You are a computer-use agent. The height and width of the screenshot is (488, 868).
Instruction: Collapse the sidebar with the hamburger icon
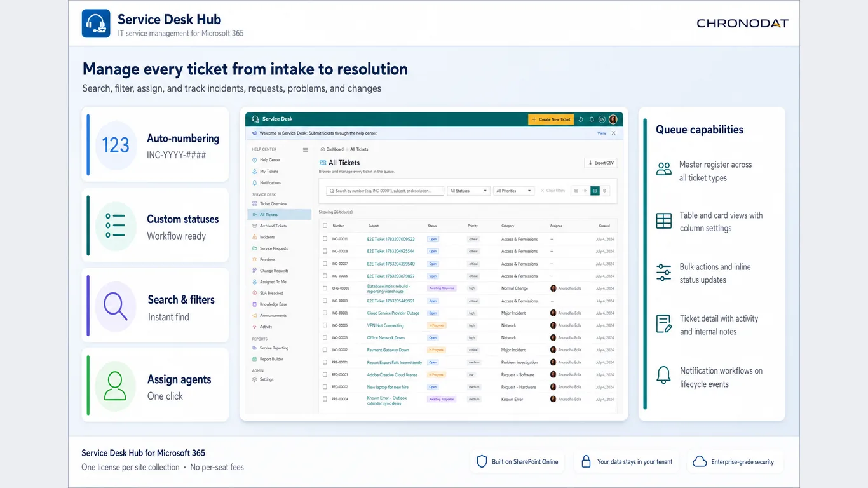click(305, 150)
